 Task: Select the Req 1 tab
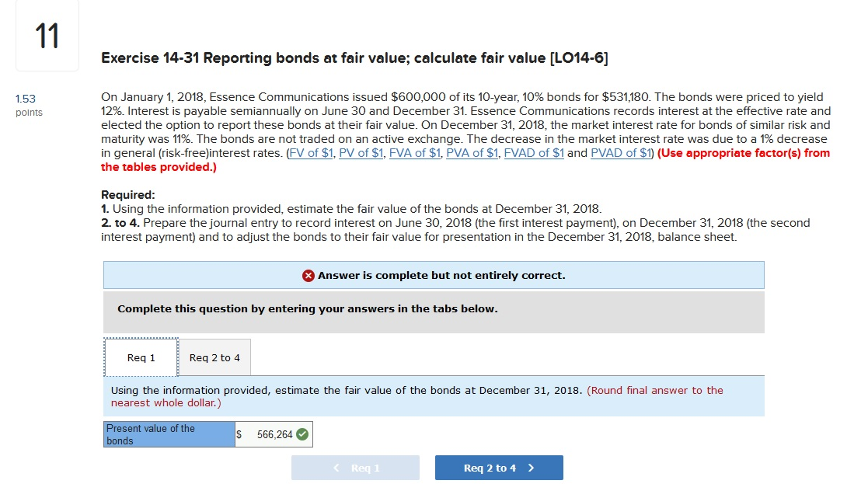140,357
